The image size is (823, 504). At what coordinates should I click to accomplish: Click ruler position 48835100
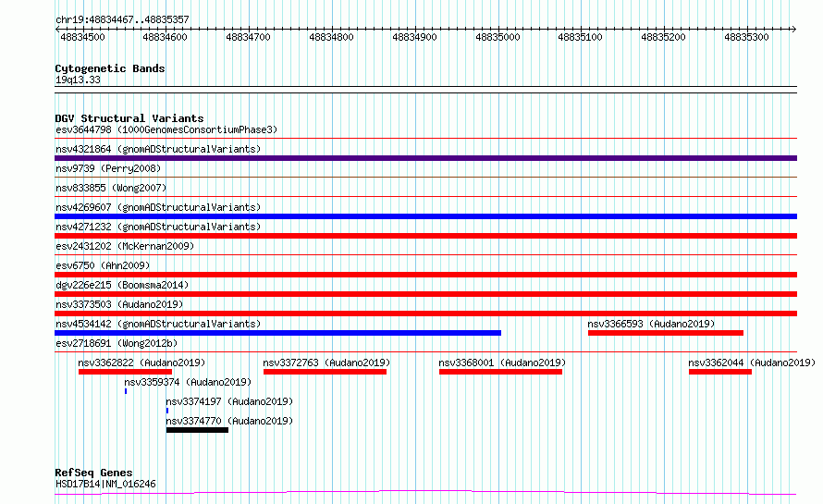coord(580,37)
